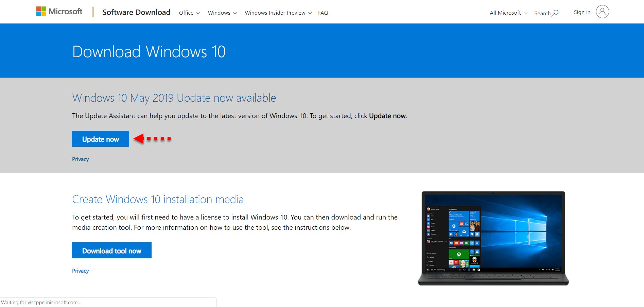Go to Software Download home
This screenshot has height=307, width=644.
pyautogui.click(x=136, y=12)
